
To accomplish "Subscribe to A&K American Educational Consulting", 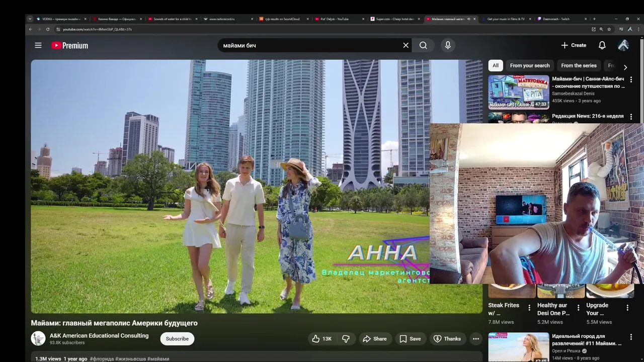I will (177, 339).
